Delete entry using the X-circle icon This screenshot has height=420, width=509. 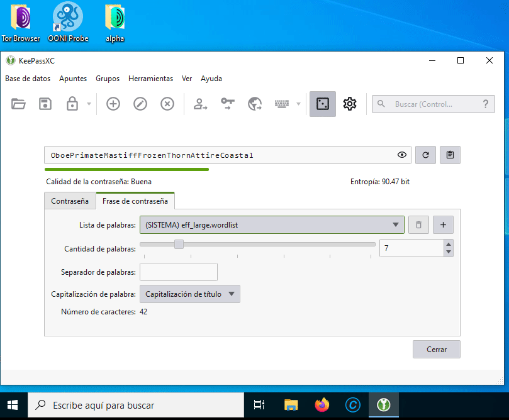[x=167, y=104]
